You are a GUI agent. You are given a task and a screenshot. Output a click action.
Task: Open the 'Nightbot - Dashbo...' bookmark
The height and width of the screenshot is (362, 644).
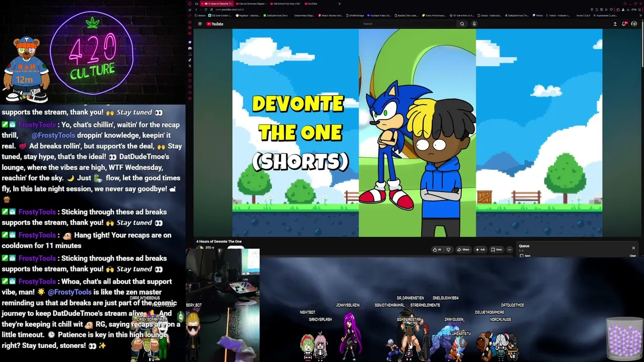pyautogui.click(x=247, y=16)
